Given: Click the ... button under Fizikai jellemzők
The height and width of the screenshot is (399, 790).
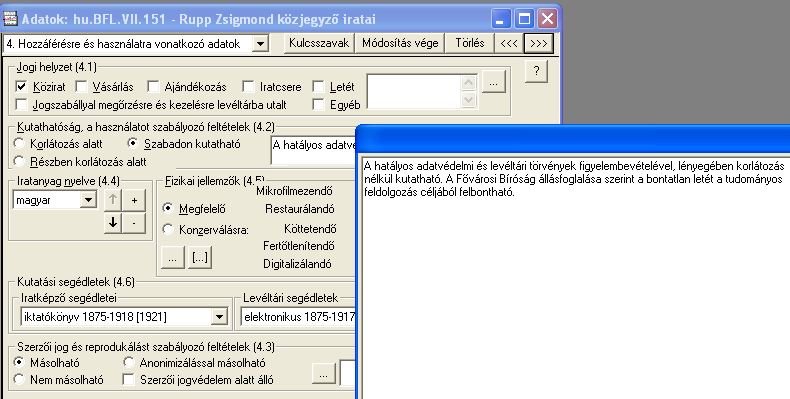Looking at the screenshot, I should pos(172,257).
